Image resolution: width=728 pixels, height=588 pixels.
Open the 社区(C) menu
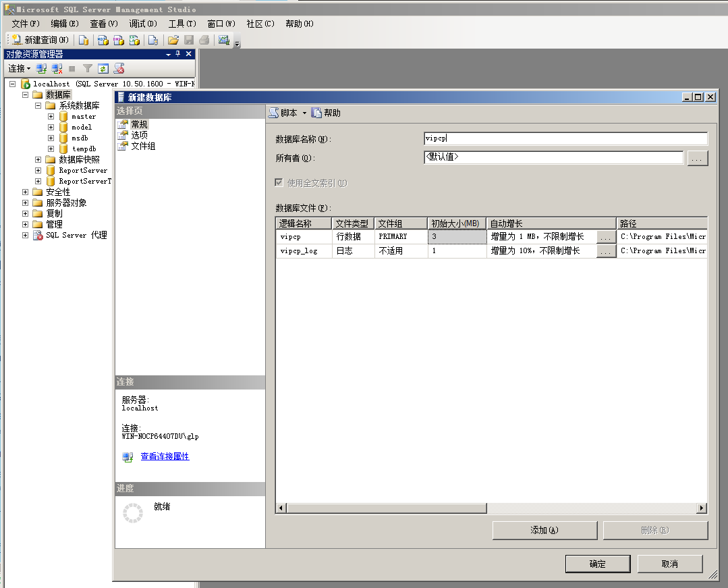click(x=260, y=24)
